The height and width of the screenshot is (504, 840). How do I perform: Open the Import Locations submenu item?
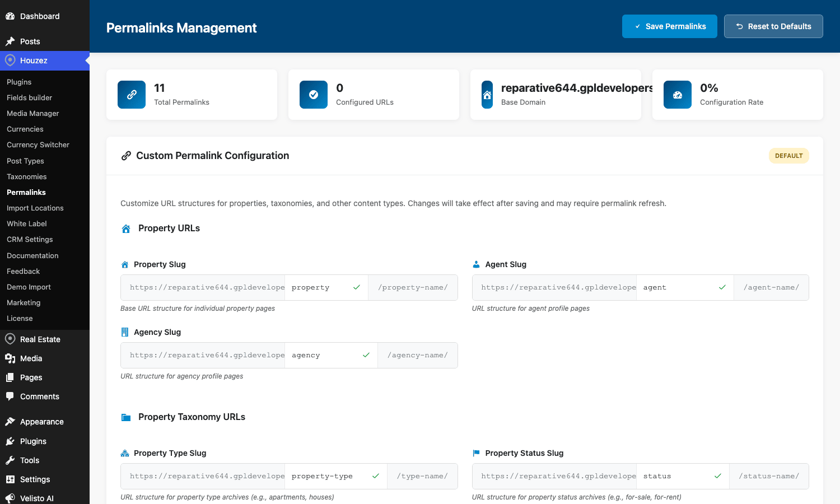[35, 208]
